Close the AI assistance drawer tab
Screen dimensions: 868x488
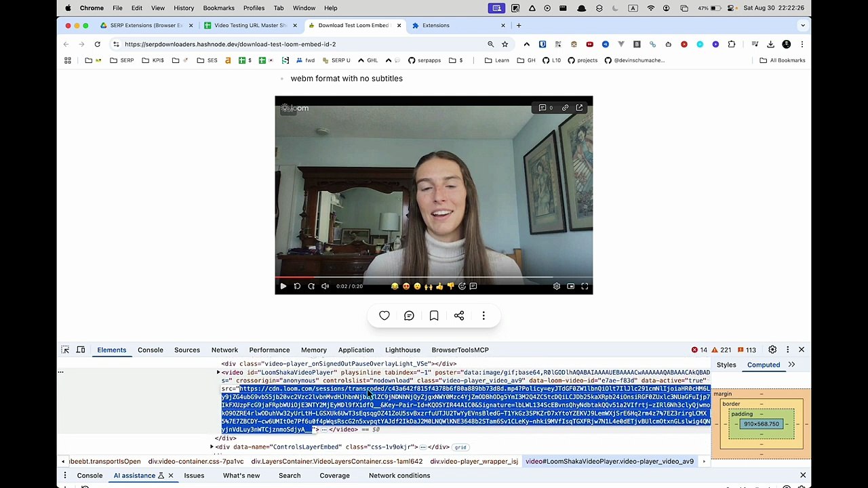(170, 476)
